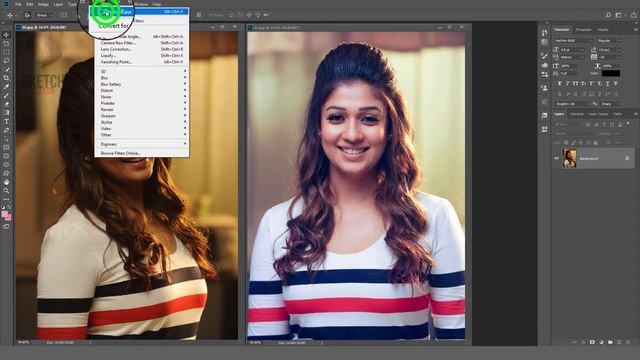Open the workspace switcher dropdown at top right
The height and width of the screenshot is (360, 640).
620,15
